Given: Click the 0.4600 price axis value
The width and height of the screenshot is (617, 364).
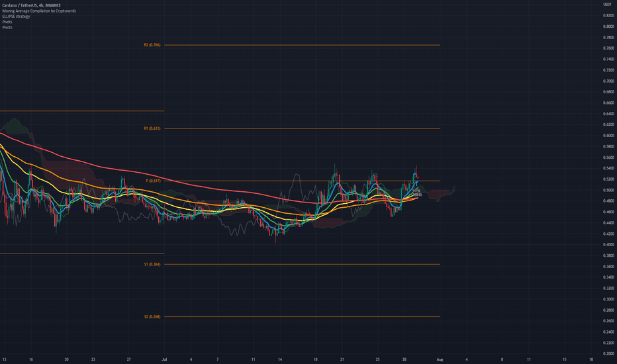Looking at the screenshot, I should pyautogui.click(x=608, y=212).
